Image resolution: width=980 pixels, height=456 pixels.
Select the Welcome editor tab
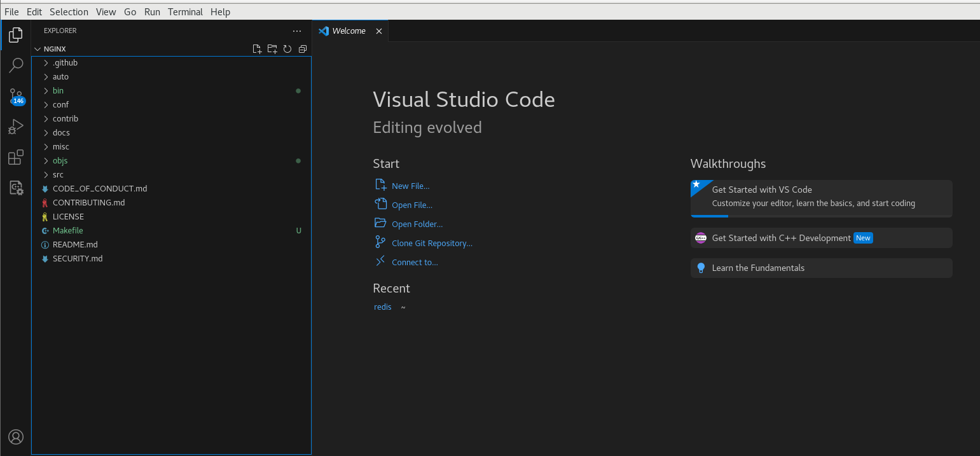pos(350,31)
